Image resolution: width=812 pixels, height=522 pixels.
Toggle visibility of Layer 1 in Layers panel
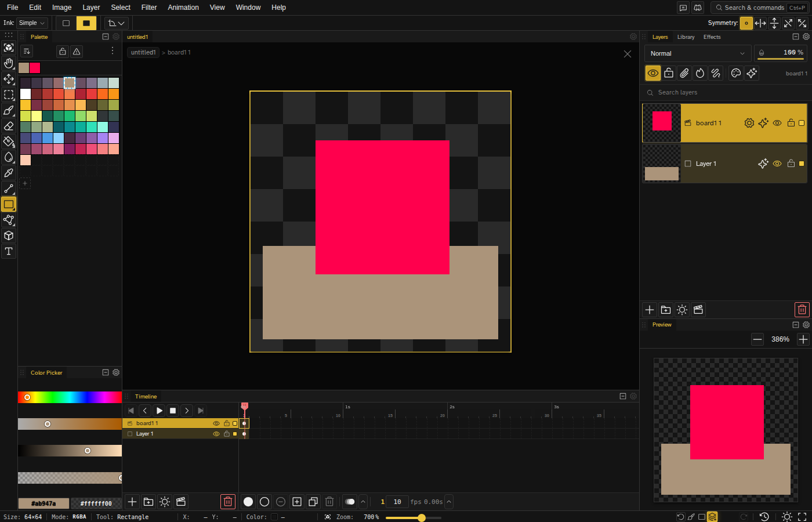(777, 164)
